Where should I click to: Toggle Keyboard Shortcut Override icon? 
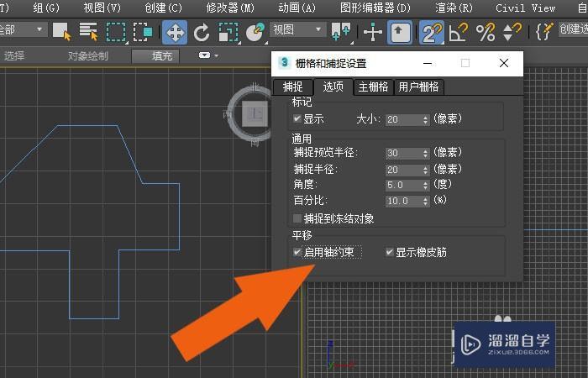399,33
